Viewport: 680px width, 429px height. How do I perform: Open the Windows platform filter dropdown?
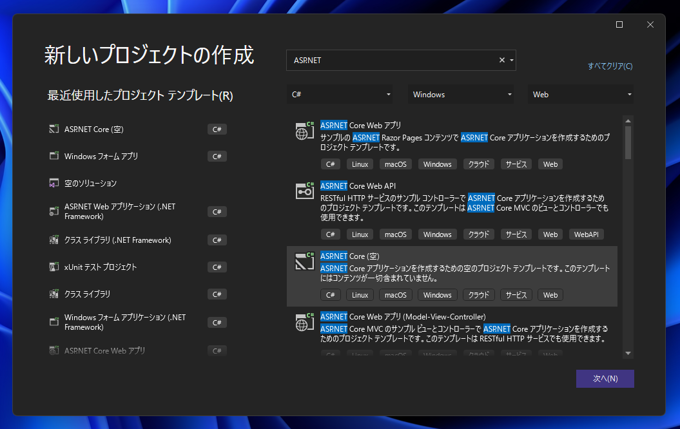coord(461,94)
